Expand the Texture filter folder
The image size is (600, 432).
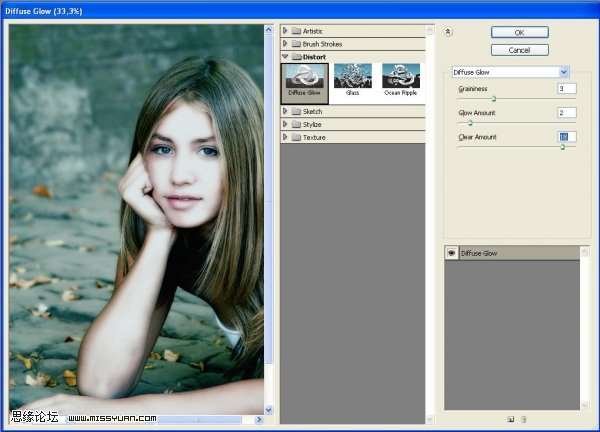(286, 137)
